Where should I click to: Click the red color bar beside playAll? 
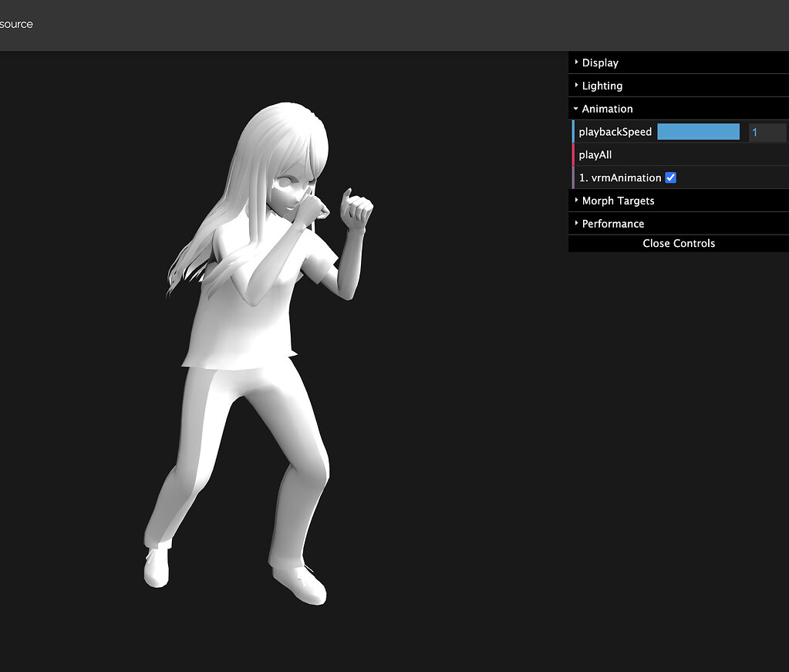click(572, 154)
